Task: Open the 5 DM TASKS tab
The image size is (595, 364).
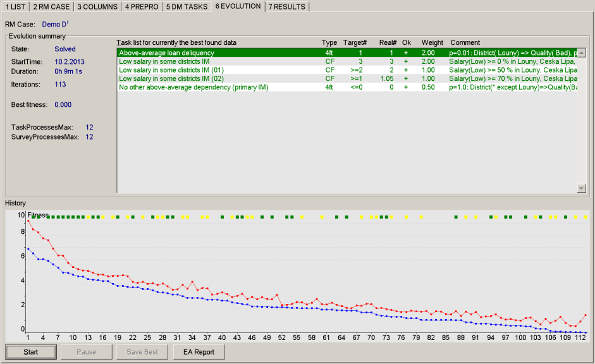Action: coord(187,7)
